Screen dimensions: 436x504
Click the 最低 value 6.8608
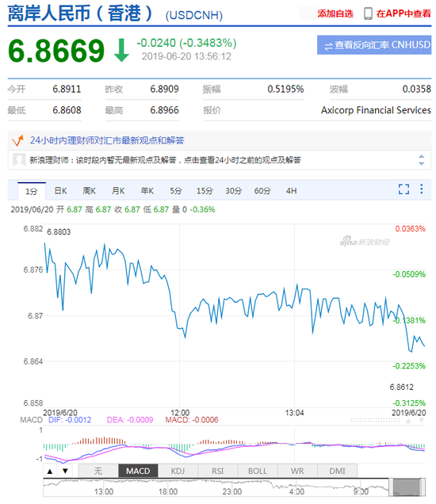click(67, 110)
